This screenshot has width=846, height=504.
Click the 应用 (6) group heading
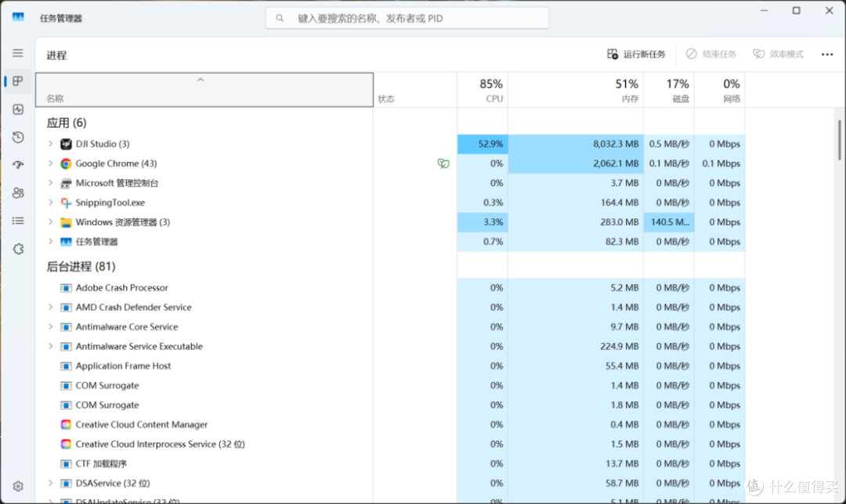67,123
